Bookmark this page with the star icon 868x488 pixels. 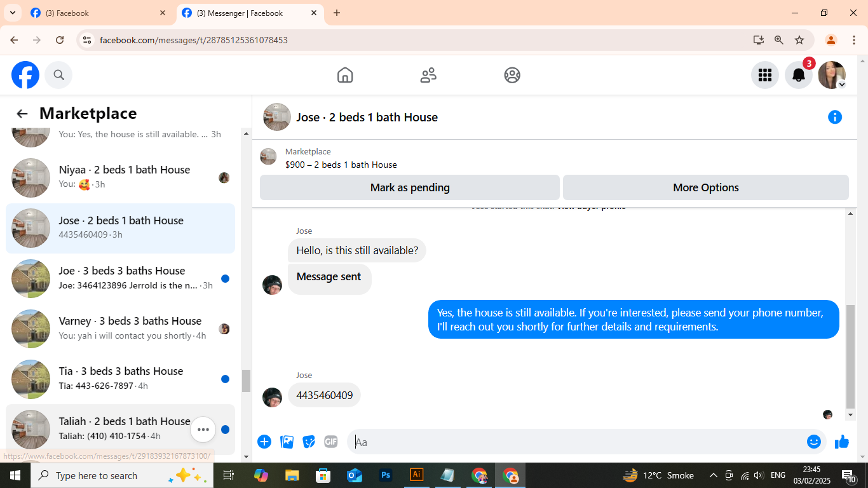[x=799, y=40]
